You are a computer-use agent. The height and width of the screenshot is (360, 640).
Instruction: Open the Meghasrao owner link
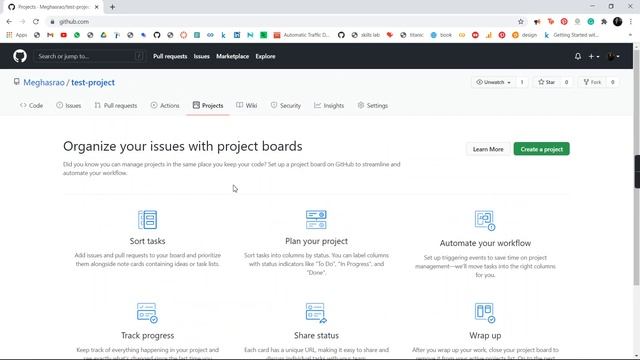(x=44, y=82)
